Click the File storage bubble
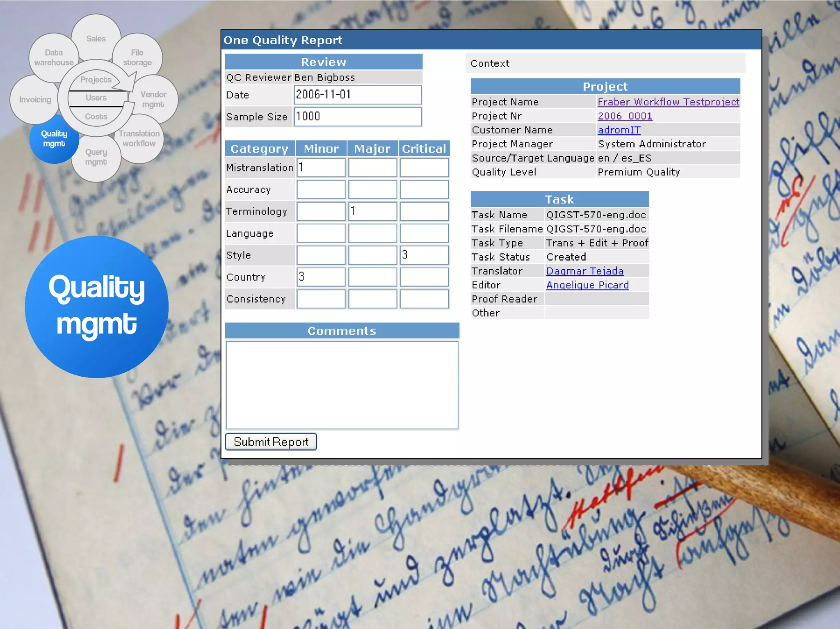This screenshot has height=629, width=840. pyautogui.click(x=137, y=57)
